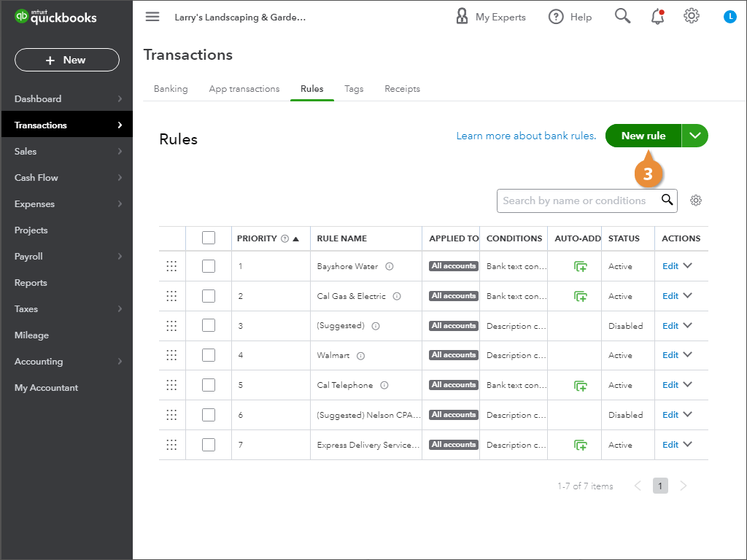Screen dimensions: 747x560
Task: Click auto-add icon for Cal Gas & Electric
Action: tap(580, 297)
